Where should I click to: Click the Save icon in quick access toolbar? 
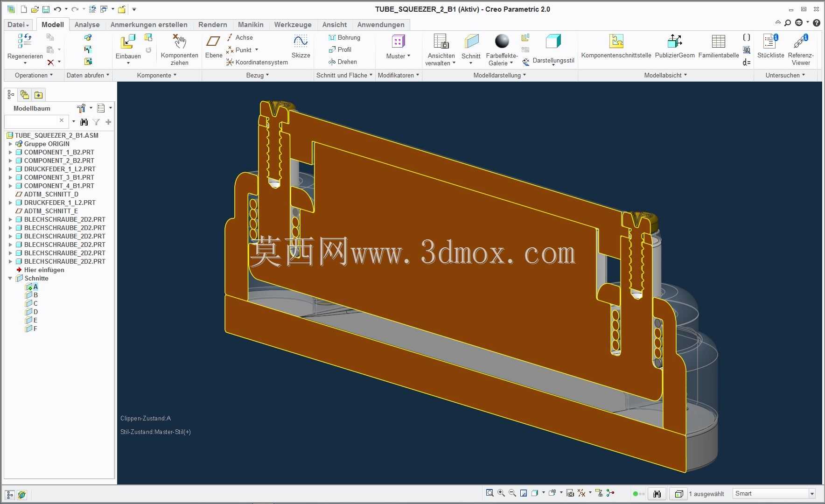(x=46, y=9)
